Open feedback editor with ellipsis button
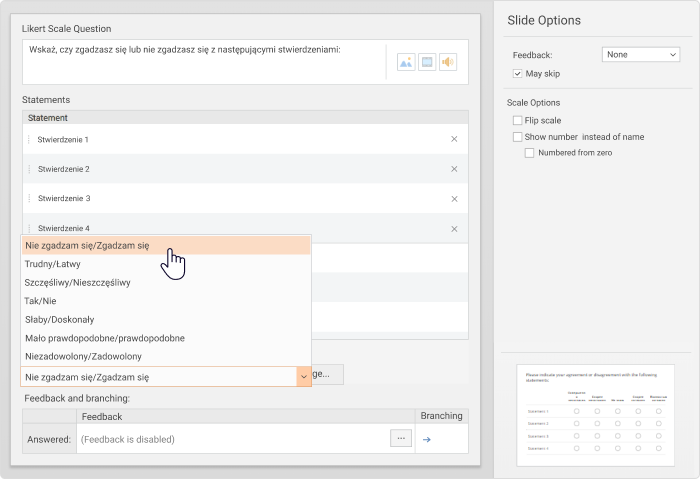This screenshot has width=700, height=479. pos(401,438)
